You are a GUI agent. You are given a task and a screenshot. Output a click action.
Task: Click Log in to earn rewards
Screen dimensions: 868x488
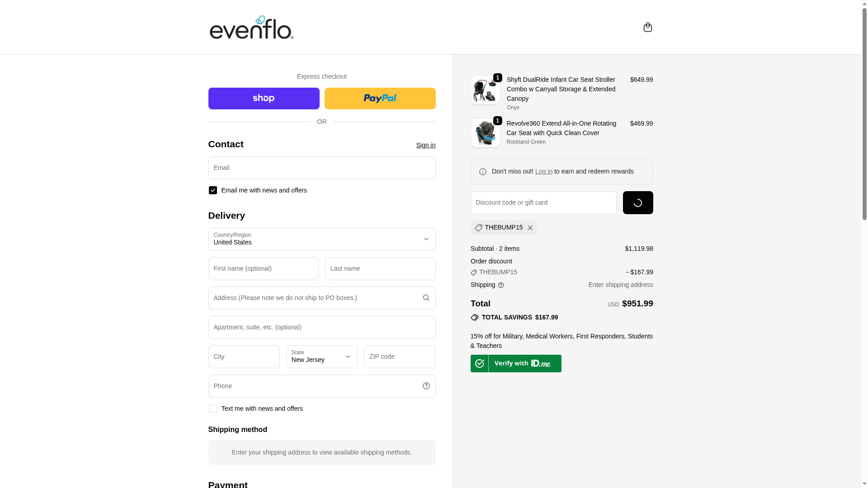pos(543,171)
